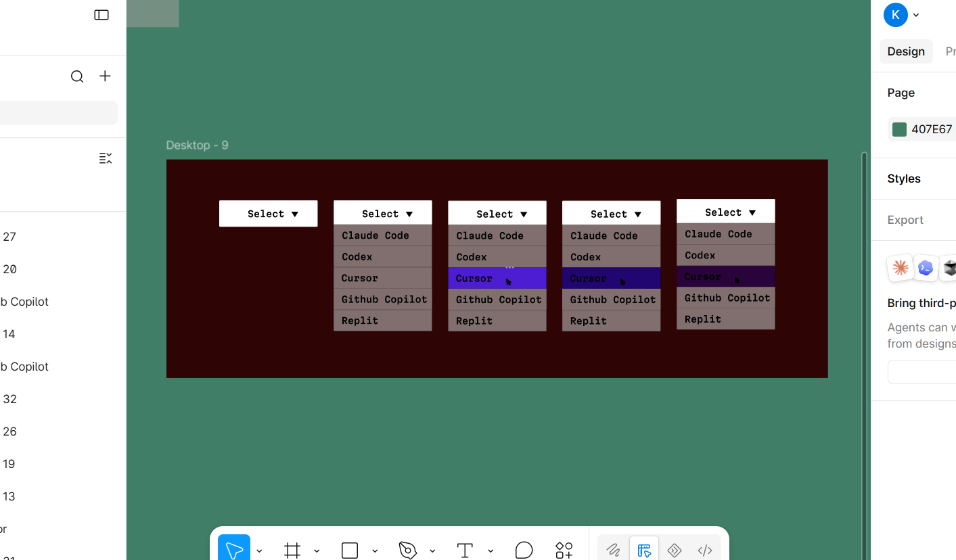Click the K account avatar
956x560 pixels.
[896, 15]
